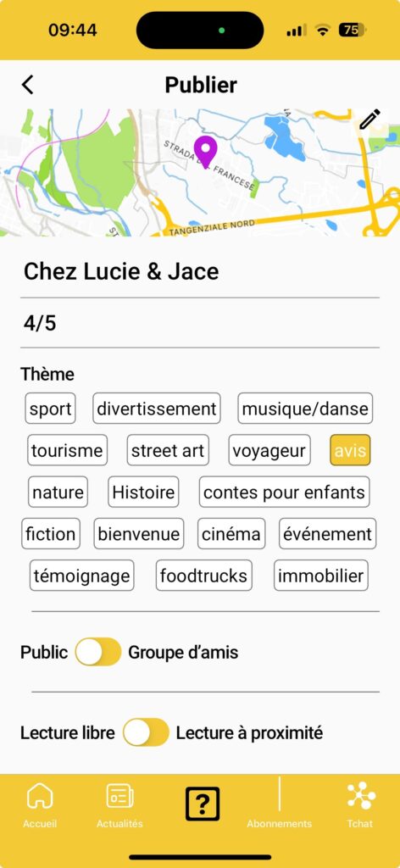
Task: Choose the street art theme tag
Action: coord(168,450)
